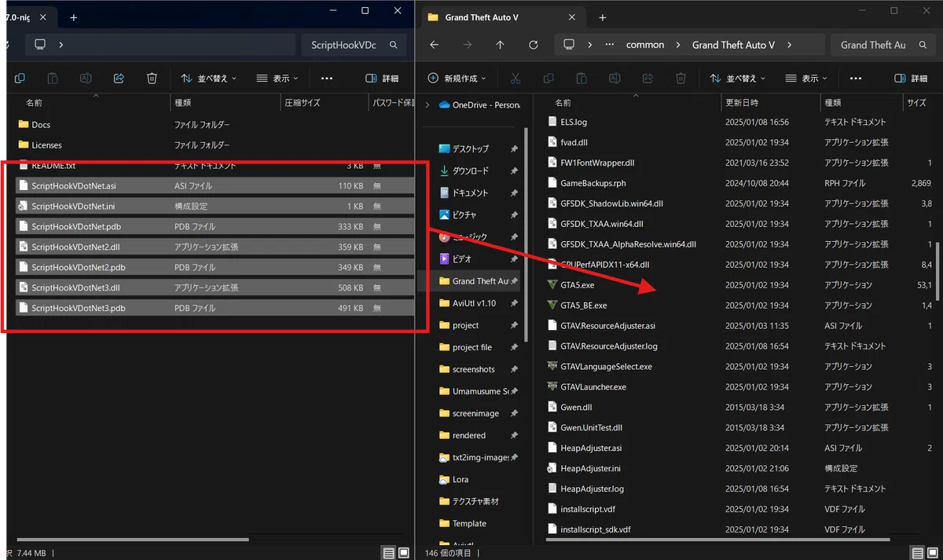Toggle 詳細 details pane in right window

911,79
